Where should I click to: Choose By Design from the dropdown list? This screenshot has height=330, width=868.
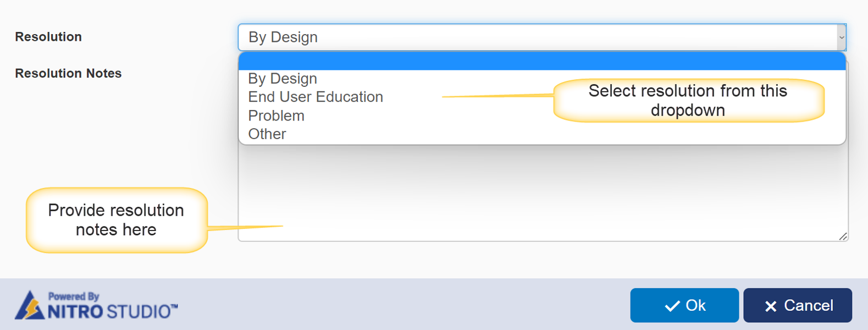[x=283, y=79]
